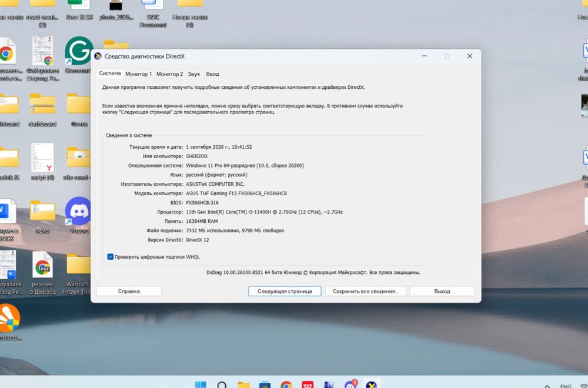Open the red app icon in taskbar
The width and height of the screenshot is (588, 388).
[x=308, y=384]
